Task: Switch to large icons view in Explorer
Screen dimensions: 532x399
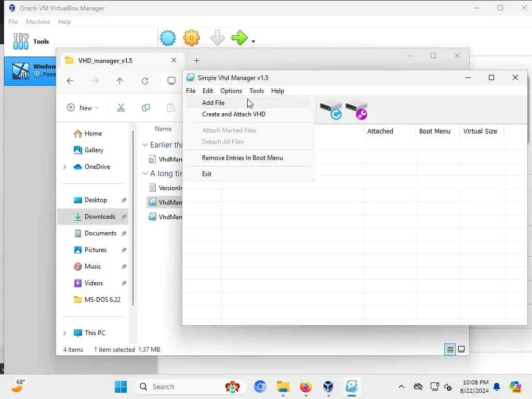Action: pos(461,349)
